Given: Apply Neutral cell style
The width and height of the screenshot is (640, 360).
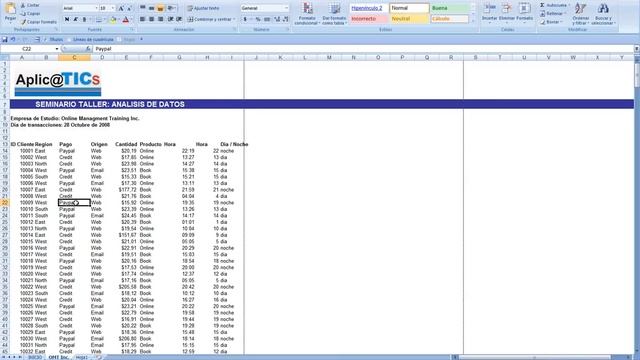Looking at the screenshot, I should 409,19.
